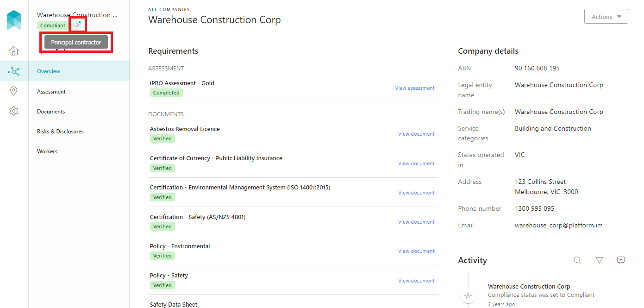Click the Compliant status badge

pyautogui.click(x=53, y=25)
